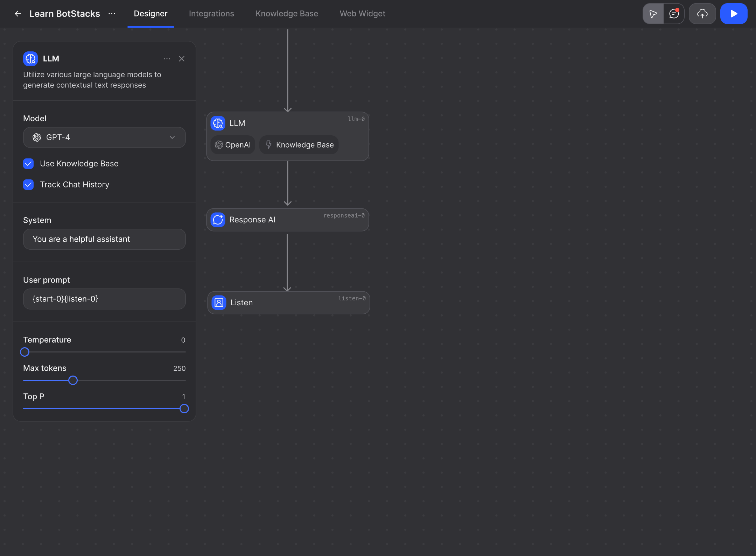Viewport: 756px width, 556px height.
Task: Toggle Use Knowledge Base checkbox
Action: click(28, 164)
